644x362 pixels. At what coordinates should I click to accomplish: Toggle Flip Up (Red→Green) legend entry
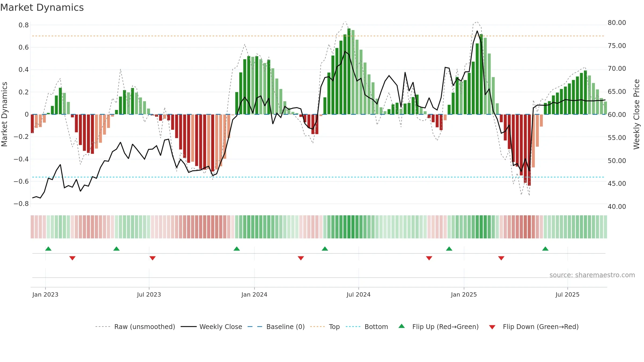pos(438,327)
